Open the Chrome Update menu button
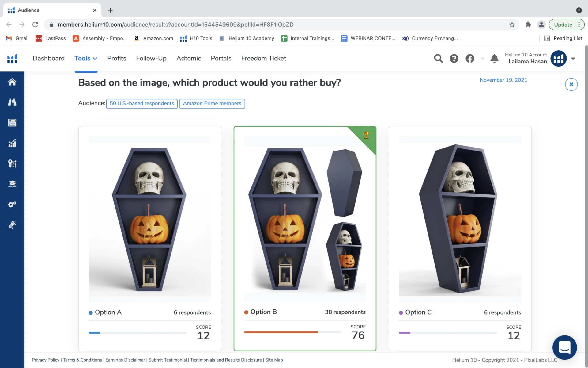 coord(566,25)
